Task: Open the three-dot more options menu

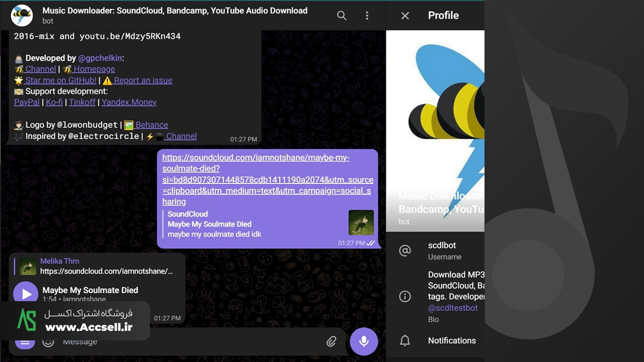Action: point(367,16)
